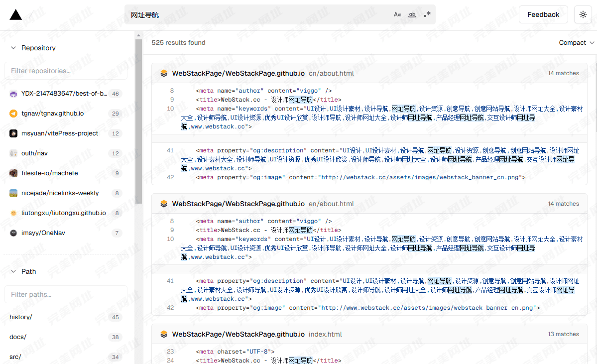
Task: Toggle regular expression search option
Action: 427,14
